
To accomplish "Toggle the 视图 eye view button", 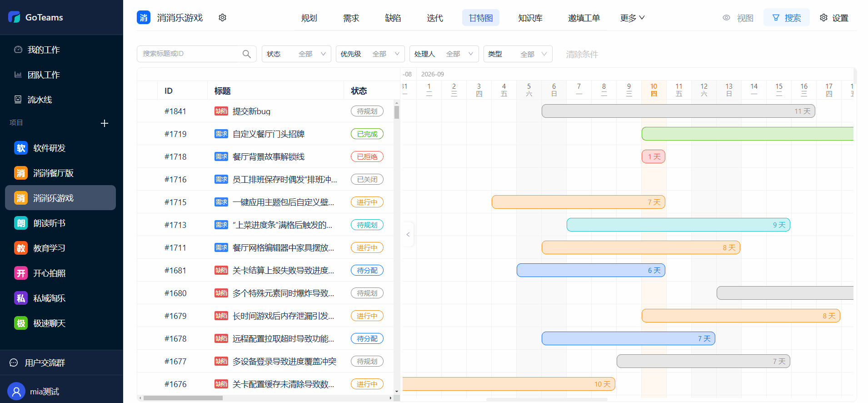I will (738, 18).
